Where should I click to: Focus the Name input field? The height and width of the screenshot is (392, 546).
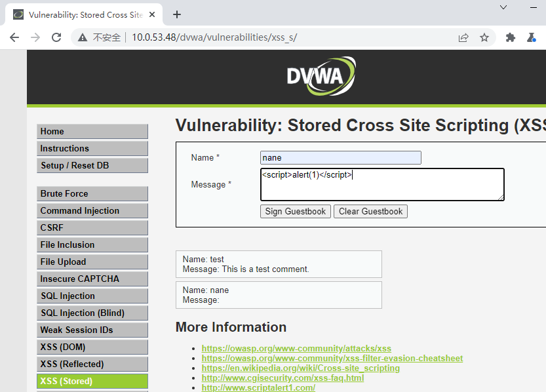(341, 158)
